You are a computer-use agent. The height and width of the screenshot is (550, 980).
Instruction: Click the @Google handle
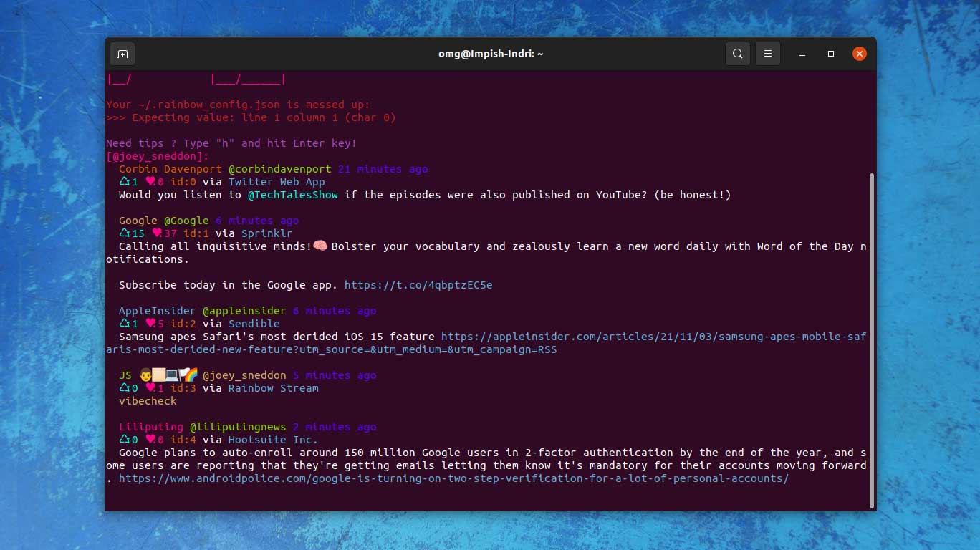186,221
